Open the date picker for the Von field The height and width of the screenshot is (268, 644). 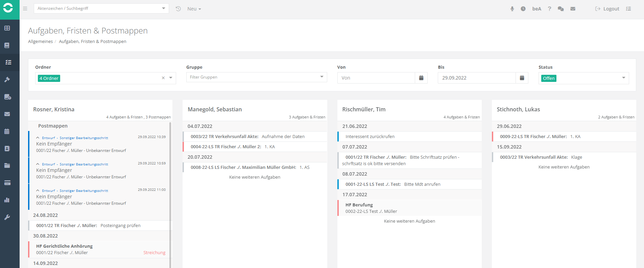click(x=421, y=78)
